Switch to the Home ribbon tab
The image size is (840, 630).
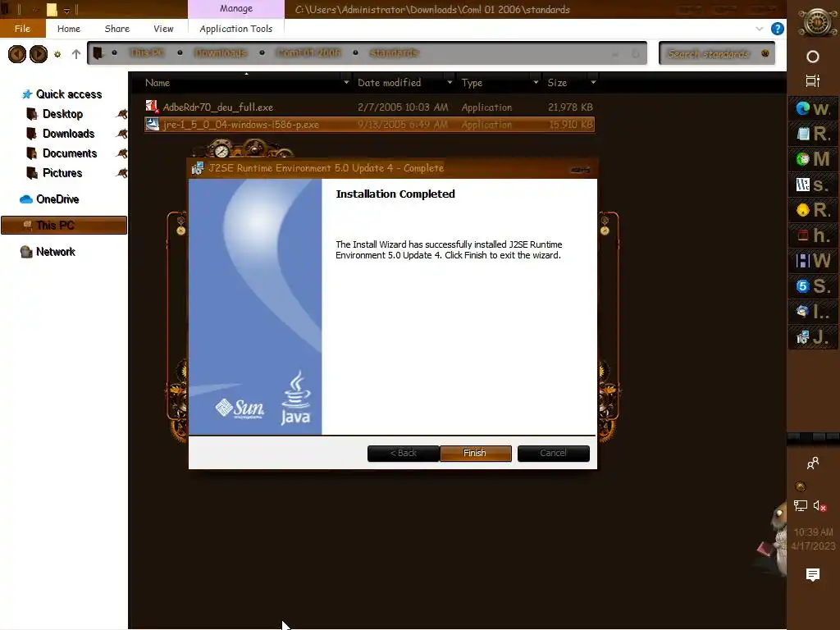coord(69,29)
